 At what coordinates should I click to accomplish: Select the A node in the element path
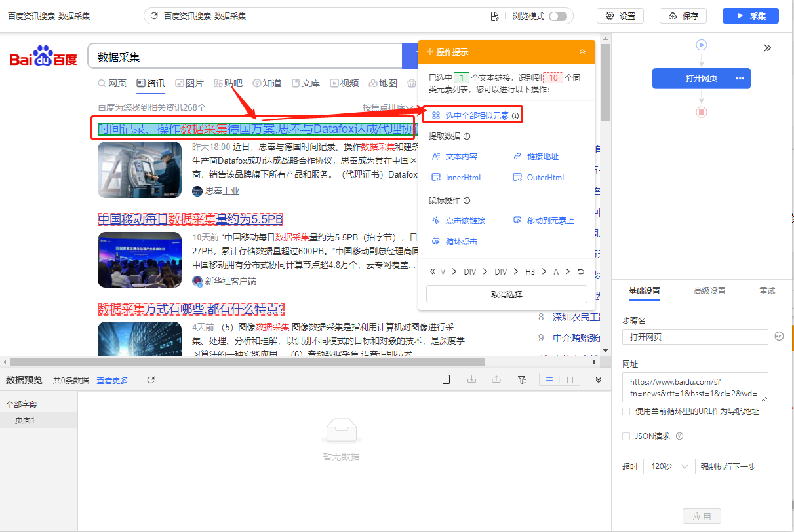click(556, 271)
